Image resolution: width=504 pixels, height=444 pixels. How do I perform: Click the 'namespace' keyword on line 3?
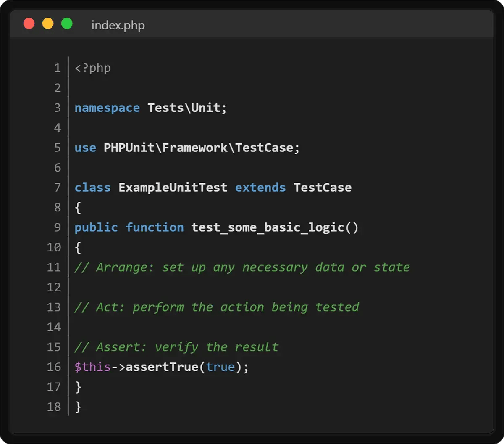click(x=107, y=108)
